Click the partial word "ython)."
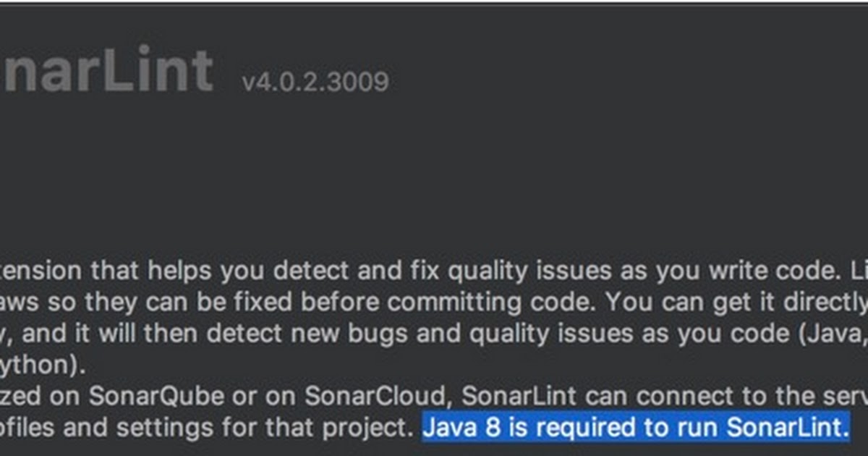The width and height of the screenshot is (868, 456). (x=42, y=366)
